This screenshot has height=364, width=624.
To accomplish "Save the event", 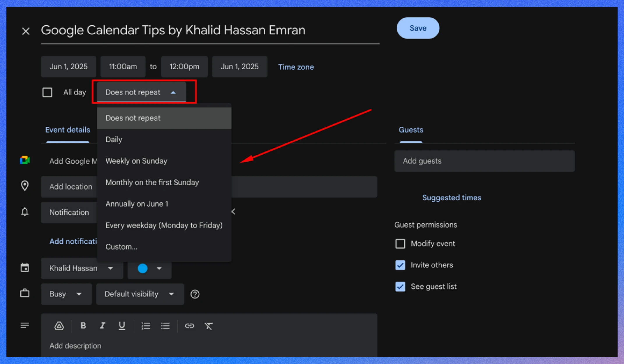I will pyautogui.click(x=418, y=28).
